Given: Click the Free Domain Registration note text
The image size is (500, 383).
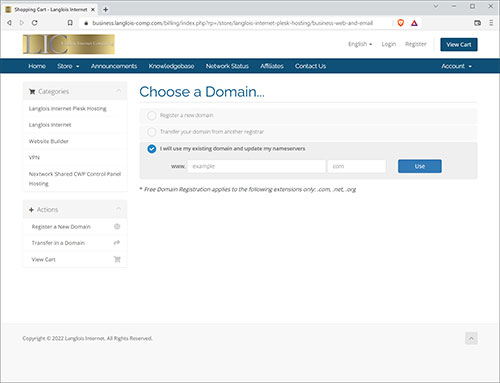Looking at the screenshot, I should point(248,189).
